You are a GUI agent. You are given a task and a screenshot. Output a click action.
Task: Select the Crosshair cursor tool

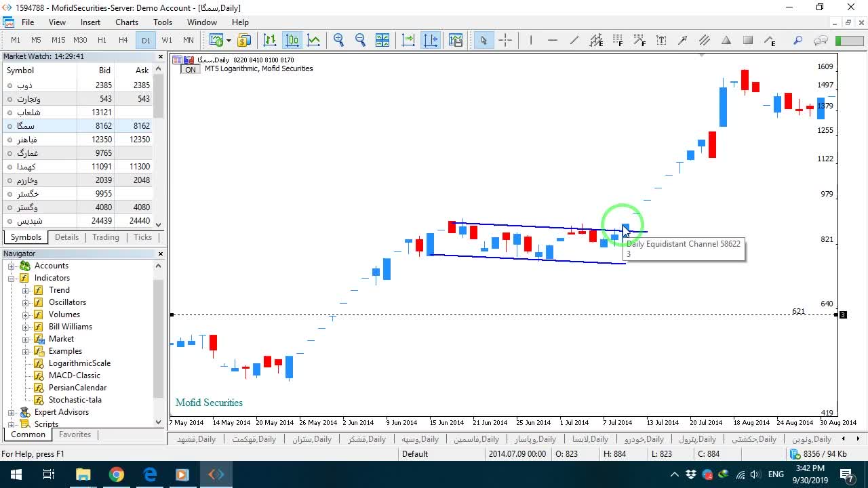(505, 40)
